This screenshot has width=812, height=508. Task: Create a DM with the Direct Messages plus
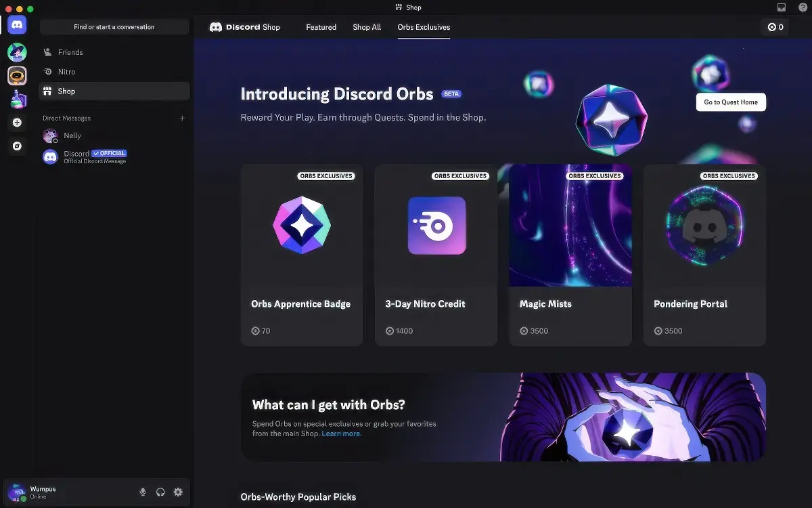pyautogui.click(x=181, y=118)
